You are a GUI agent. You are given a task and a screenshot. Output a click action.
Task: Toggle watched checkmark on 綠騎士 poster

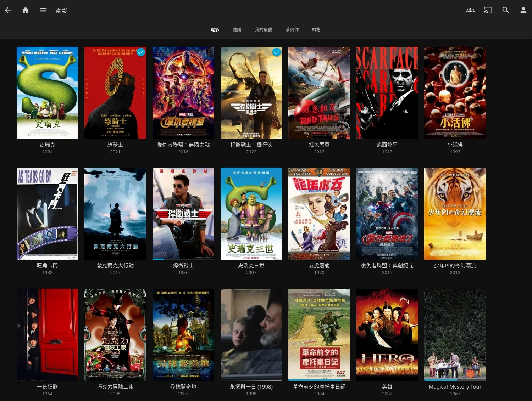coord(141,52)
